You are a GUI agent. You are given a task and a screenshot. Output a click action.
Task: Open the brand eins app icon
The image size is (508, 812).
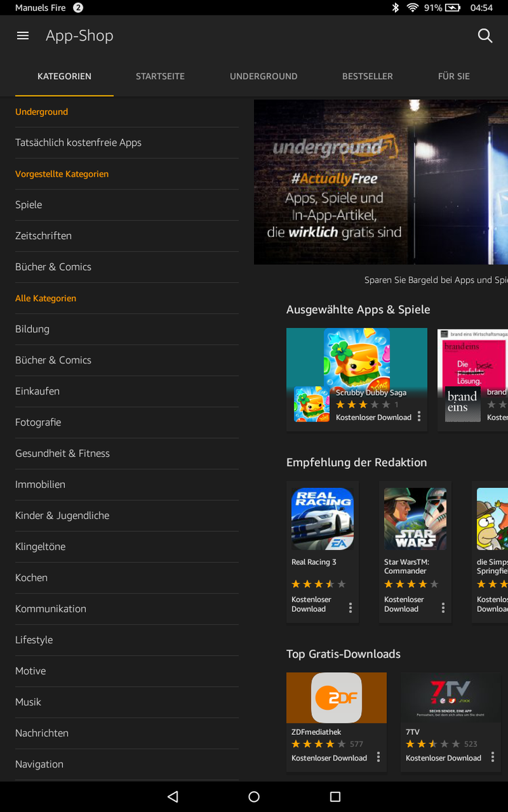(x=463, y=404)
